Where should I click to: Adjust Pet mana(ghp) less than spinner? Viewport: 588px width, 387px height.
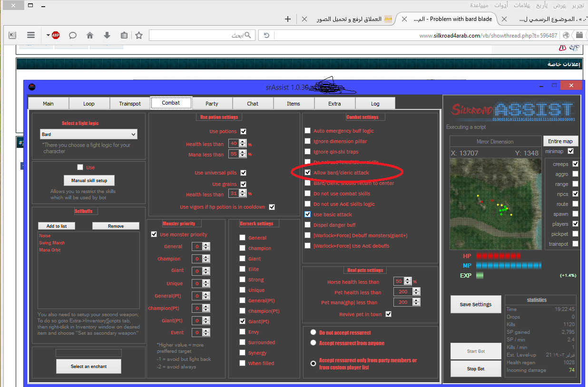417,302
